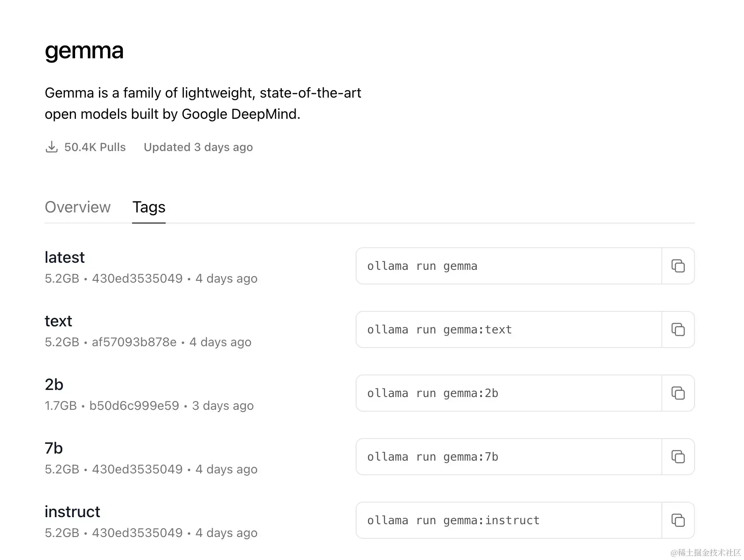Image resolution: width=744 pixels, height=560 pixels.
Task: Click inside the 'ollama run gemma:instruct' field
Action: tap(509, 520)
